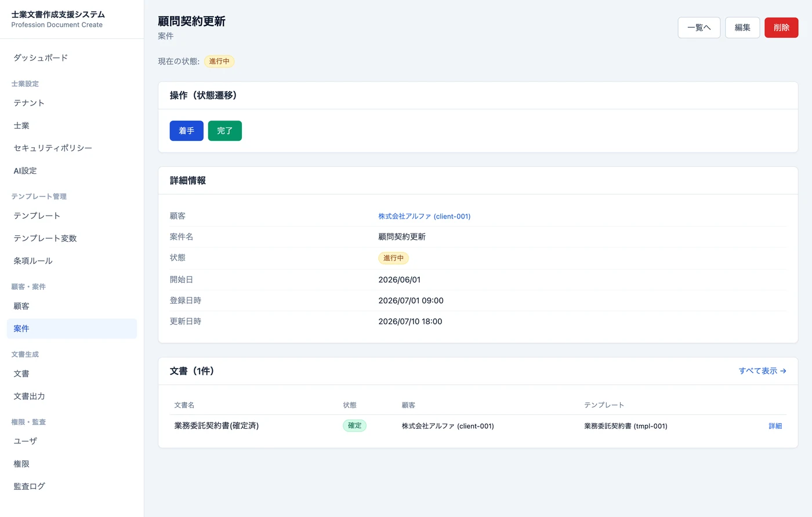Click the 文書（1件） section heading
Viewport: 812px width, 517px height.
coord(192,371)
